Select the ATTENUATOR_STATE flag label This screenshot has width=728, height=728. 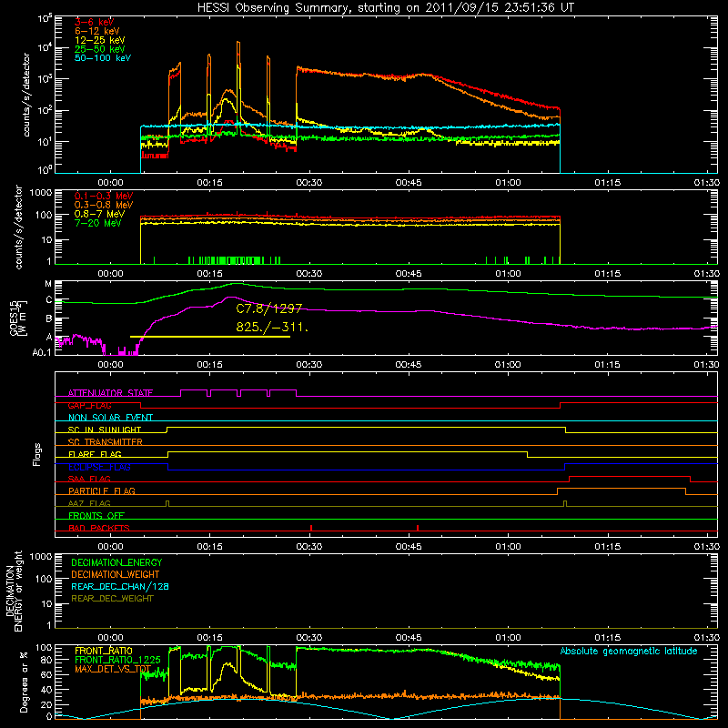(110, 393)
